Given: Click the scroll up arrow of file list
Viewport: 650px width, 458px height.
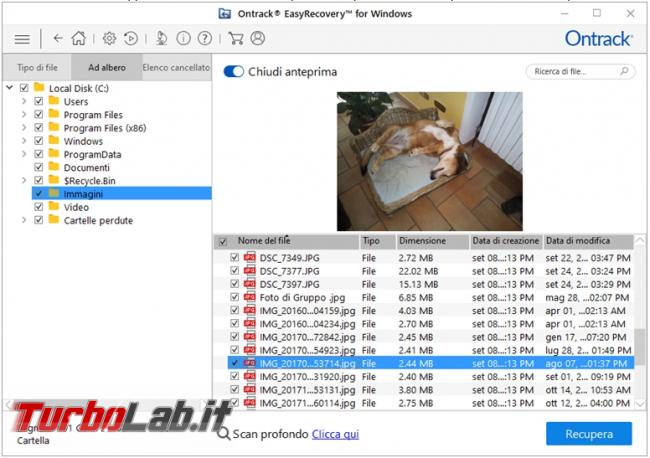Looking at the screenshot, I should (x=640, y=240).
